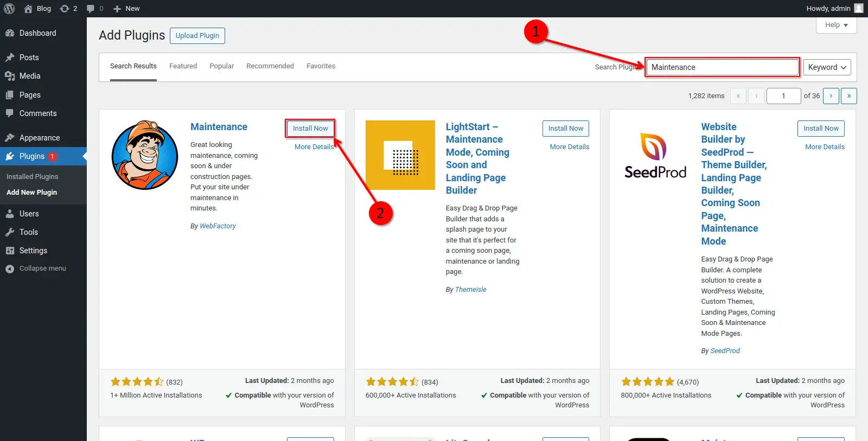Switch to Favorites tab
Screen dimensions: 868x441
click(x=321, y=66)
